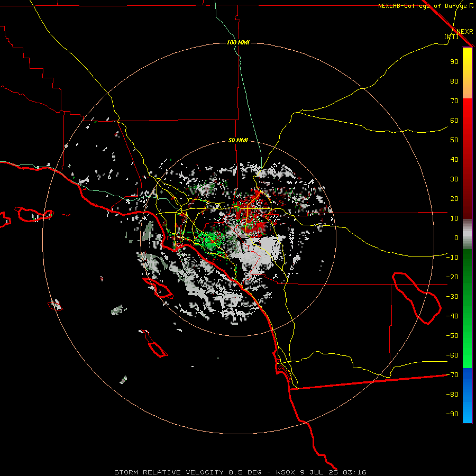
Task: Click the NEXLAB-College of DuPage watermark text
Action: (x=426, y=6)
